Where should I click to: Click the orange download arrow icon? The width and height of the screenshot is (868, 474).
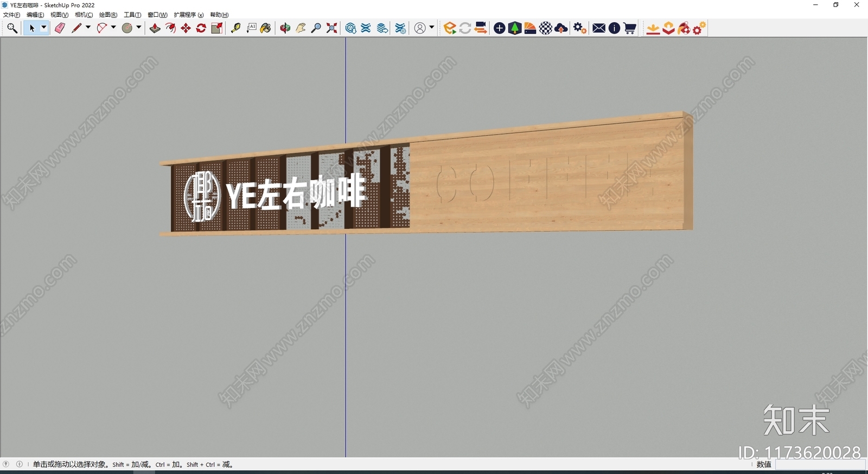point(653,28)
